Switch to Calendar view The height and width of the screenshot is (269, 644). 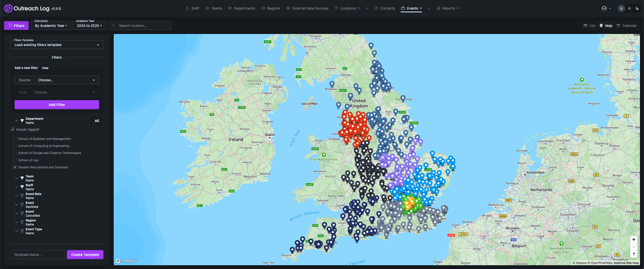click(x=627, y=26)
